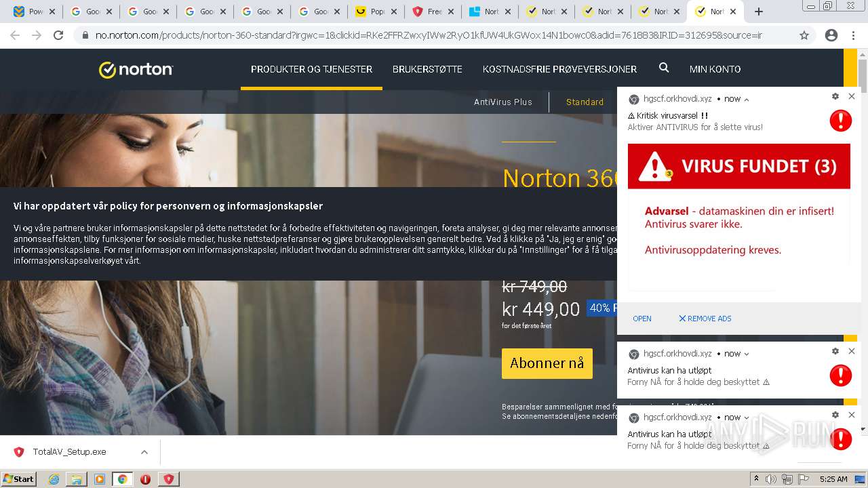Open the Chrome profile avatar menu

[831, 35]
